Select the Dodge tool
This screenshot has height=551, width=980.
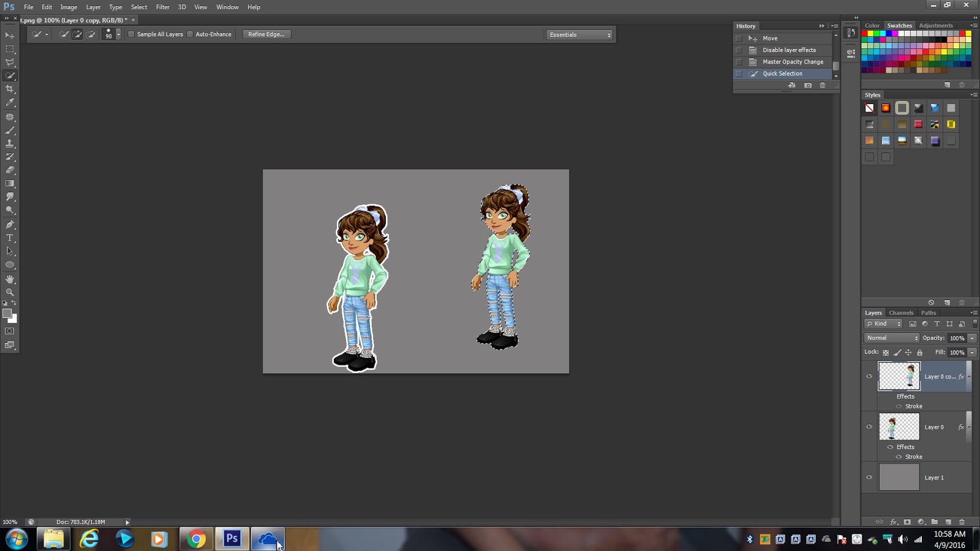pyautogui.click(x=10, y=211)
